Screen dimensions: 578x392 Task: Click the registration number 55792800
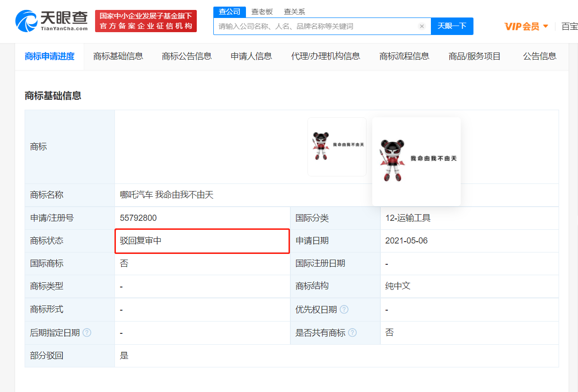pyautogui.click(x=138, y=218)
